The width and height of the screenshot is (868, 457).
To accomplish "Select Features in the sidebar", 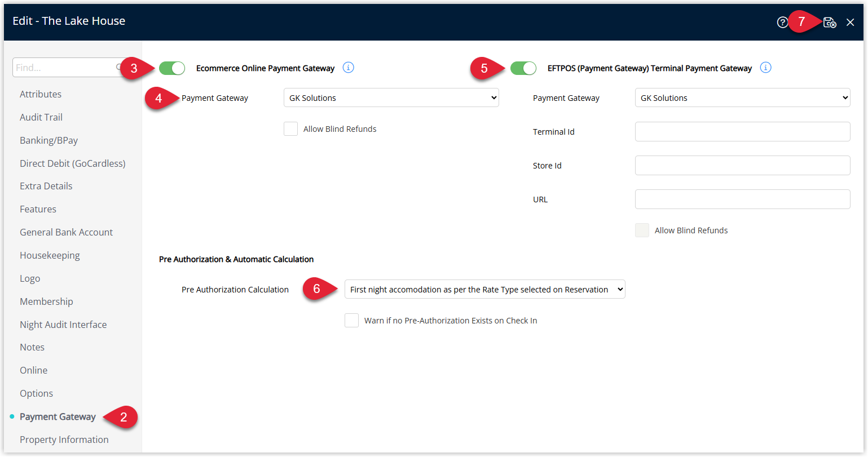I will click(38, 209).
